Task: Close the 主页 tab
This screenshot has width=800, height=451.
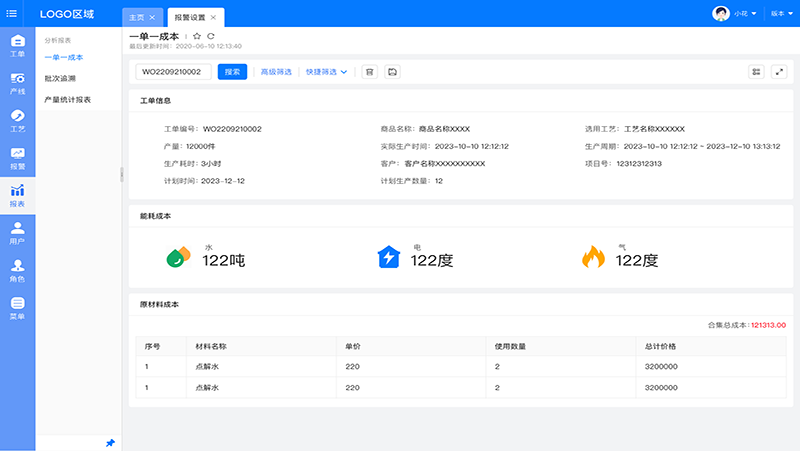Action: (152, 17)
